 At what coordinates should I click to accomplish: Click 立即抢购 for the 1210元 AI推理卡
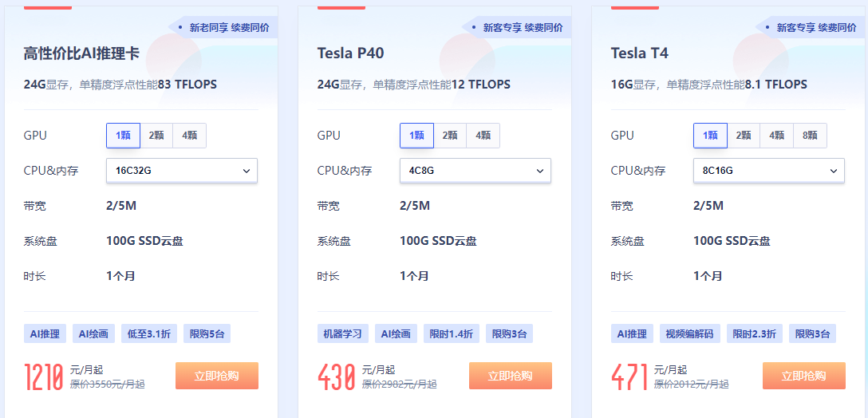pos(216,376)
